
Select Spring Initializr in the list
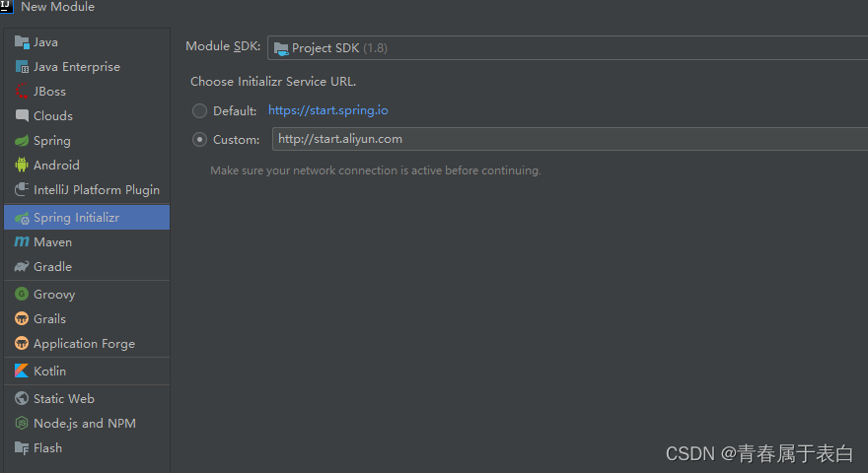pos(87,218)
